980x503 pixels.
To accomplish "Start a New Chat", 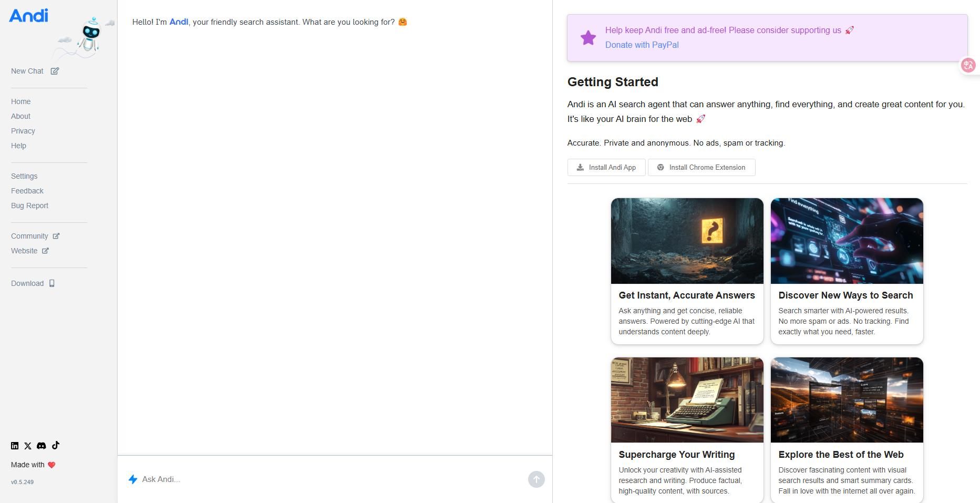I will (27, 71).
